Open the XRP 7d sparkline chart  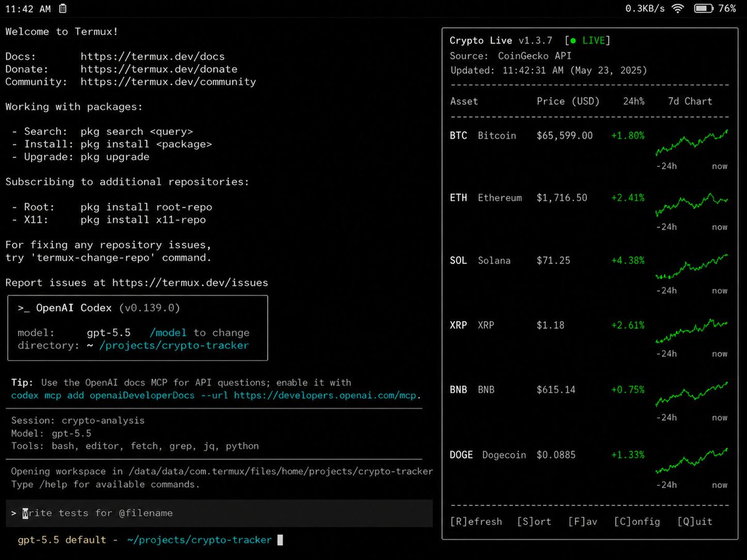(x=692, y=331)
